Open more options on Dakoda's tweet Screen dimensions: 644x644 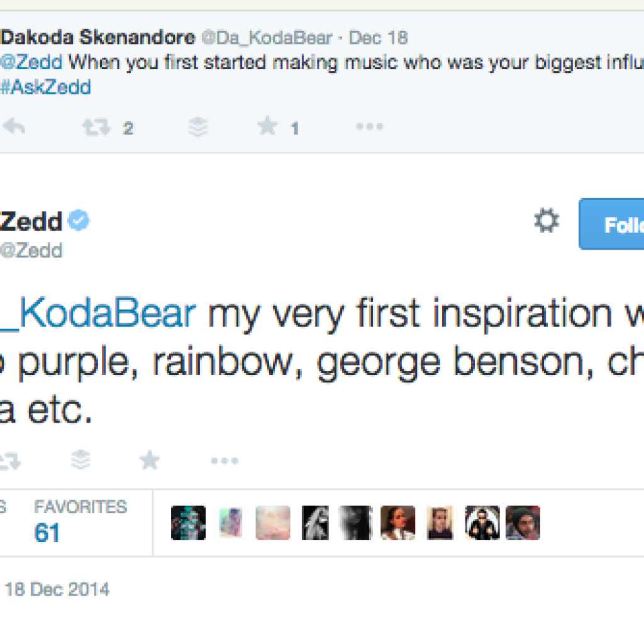coord(369,128)
